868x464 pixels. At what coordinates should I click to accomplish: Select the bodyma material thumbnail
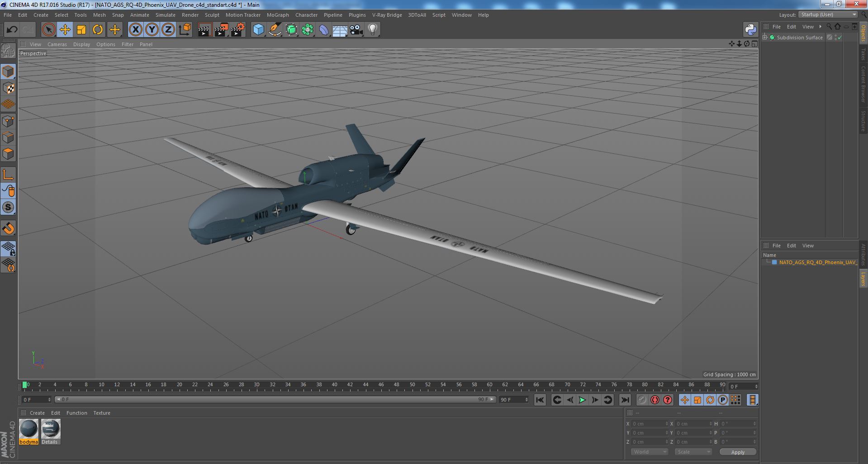tap(28, 431)
